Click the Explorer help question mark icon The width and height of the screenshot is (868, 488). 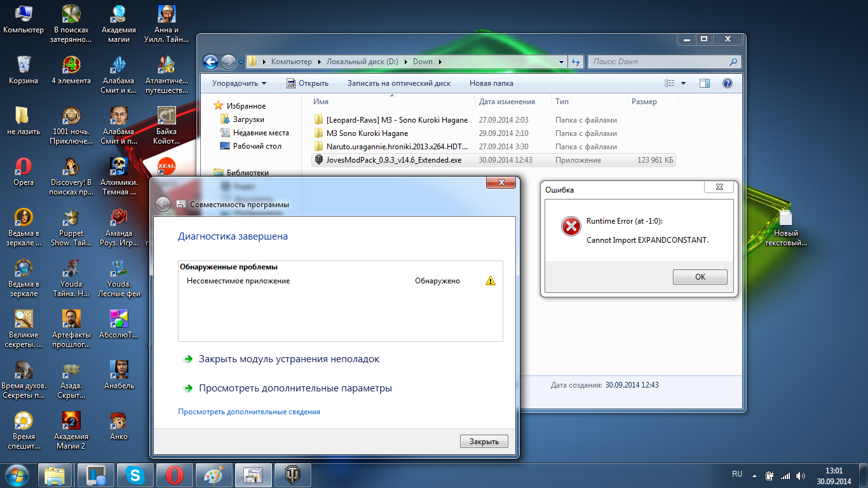click(728, 83)
